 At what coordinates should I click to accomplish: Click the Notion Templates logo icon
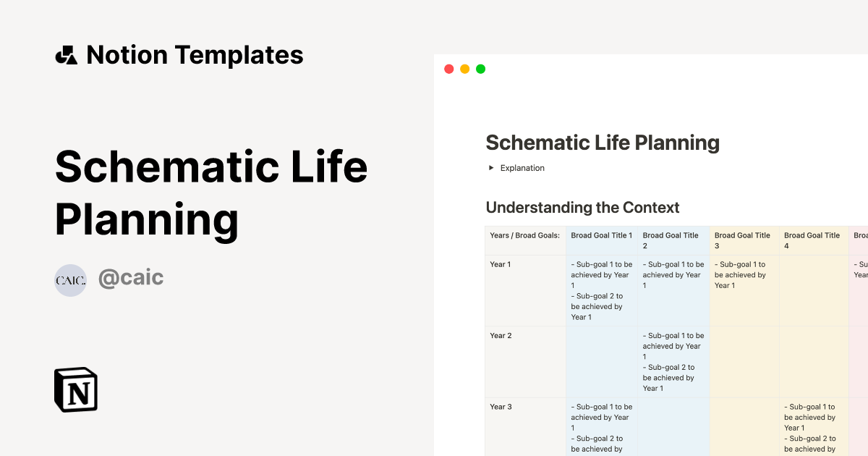click(67, 54)
